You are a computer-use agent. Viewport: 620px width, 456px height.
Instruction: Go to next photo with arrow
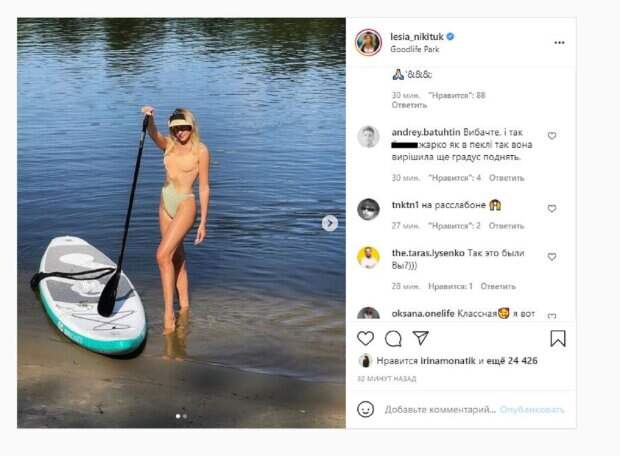coord(330,223)
